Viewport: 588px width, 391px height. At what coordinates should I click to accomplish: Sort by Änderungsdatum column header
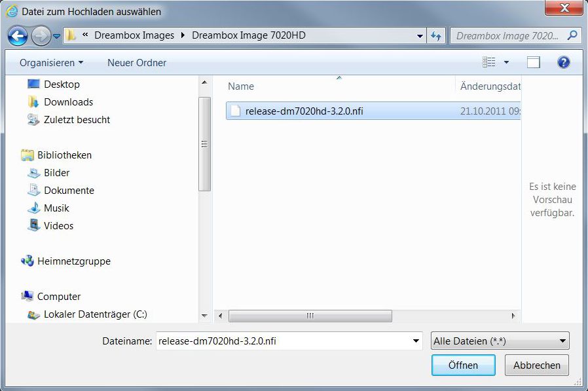[x=489, y=86]
